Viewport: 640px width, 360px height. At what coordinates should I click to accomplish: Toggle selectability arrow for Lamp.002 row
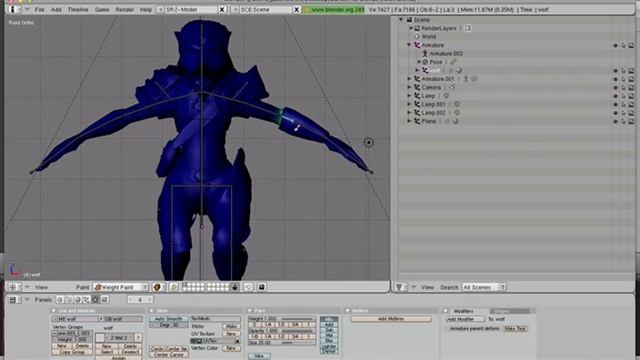click(624, 113)
